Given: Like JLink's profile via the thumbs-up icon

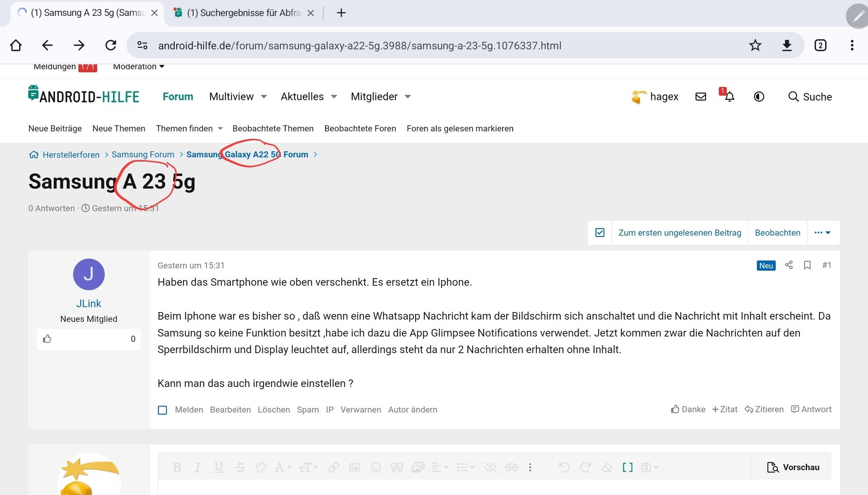Looking at the screenshot, I should tap(47, 339).
